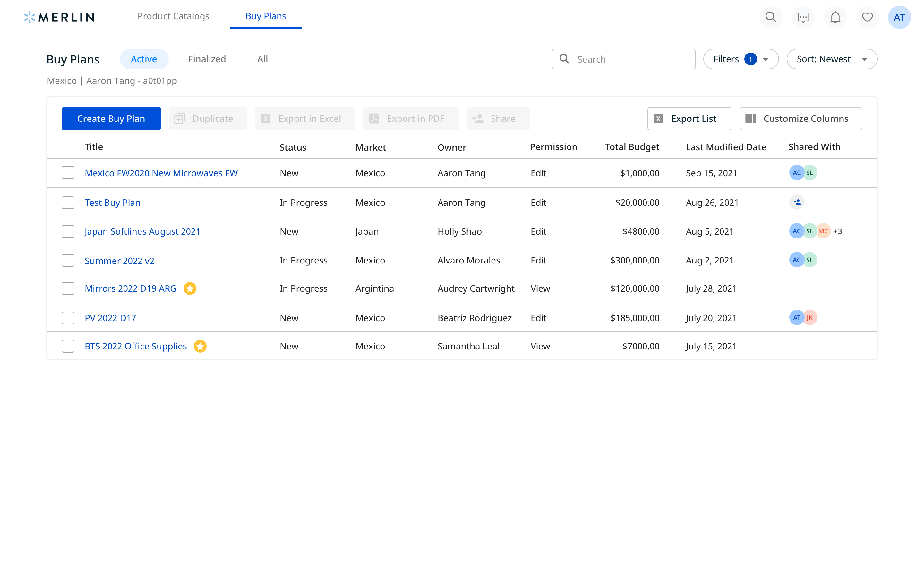Open Product Catalogs navigation
The image size is (924, 577).
tap(174, 16)
